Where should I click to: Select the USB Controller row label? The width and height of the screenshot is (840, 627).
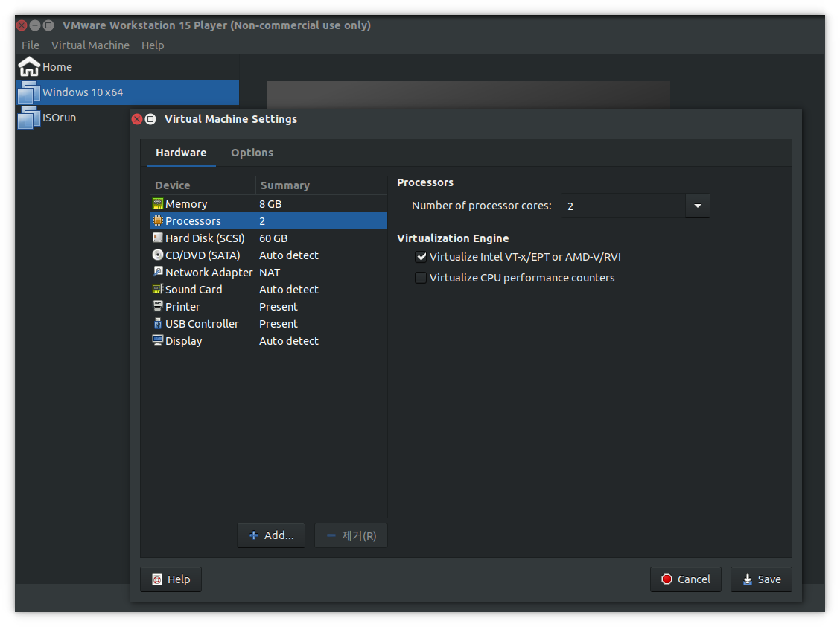(202, 324)
